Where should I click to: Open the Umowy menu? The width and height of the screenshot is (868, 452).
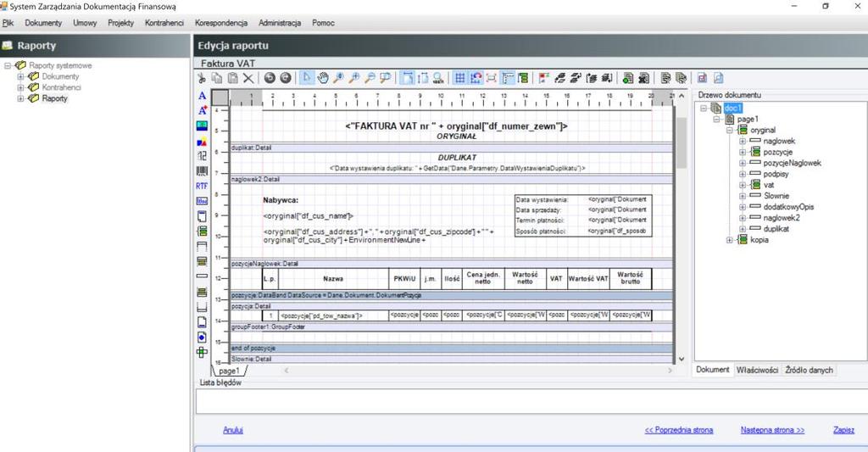pos(85,23)
